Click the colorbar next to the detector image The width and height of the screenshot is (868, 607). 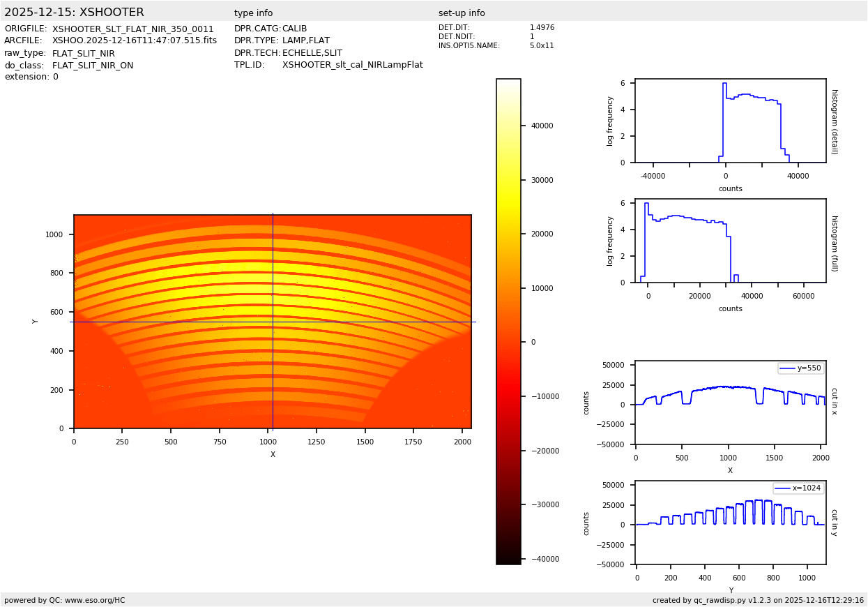508,321
